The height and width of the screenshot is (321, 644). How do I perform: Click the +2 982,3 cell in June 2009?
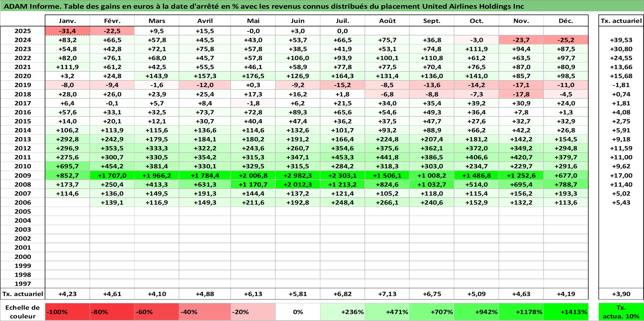[298, 175]
